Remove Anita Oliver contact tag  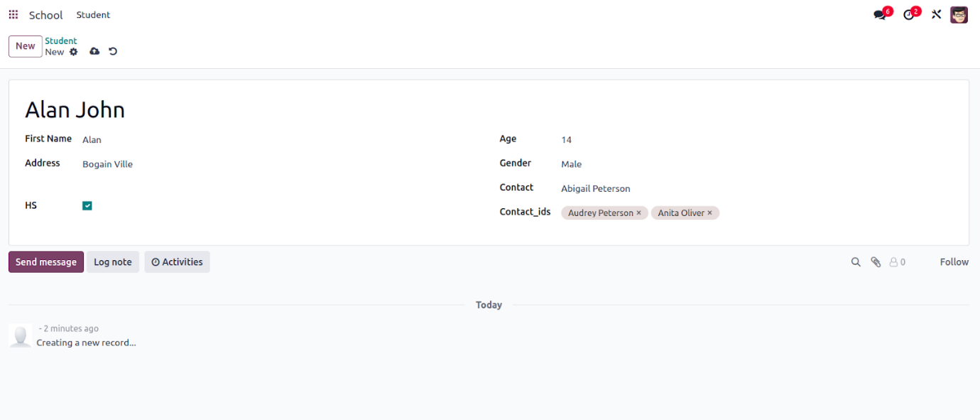[709, 213]
